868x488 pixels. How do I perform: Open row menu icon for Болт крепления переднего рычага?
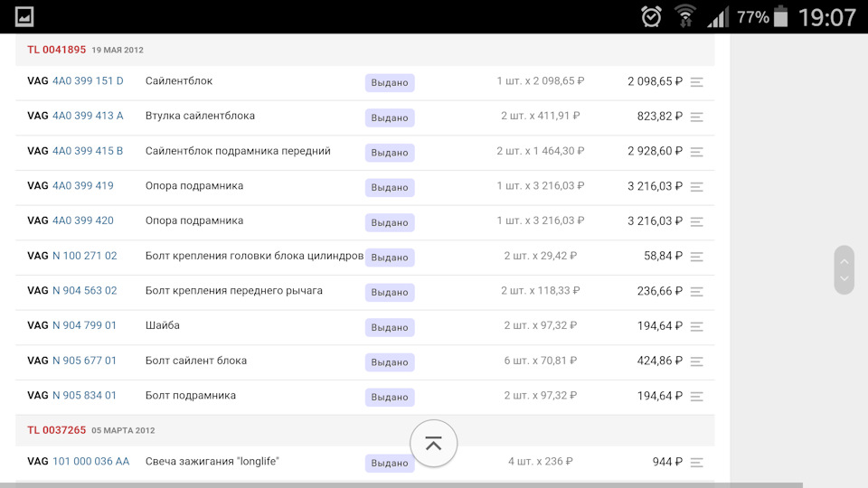696,292
